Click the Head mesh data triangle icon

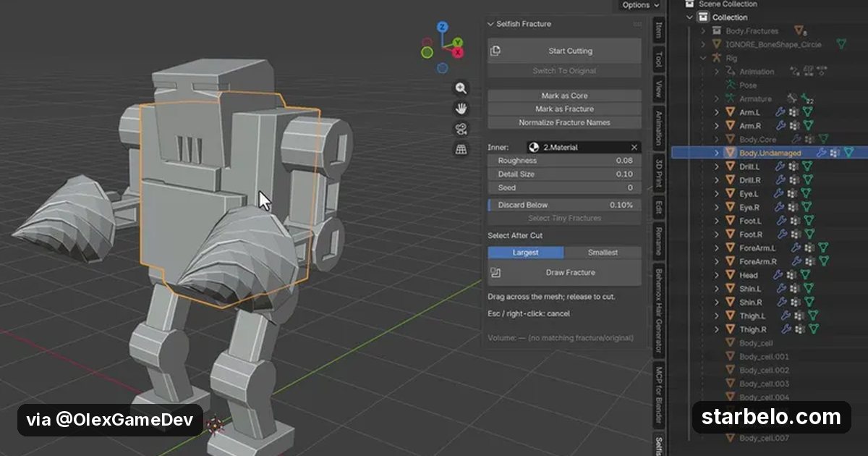pyautogui.click(x=806, y=275)
